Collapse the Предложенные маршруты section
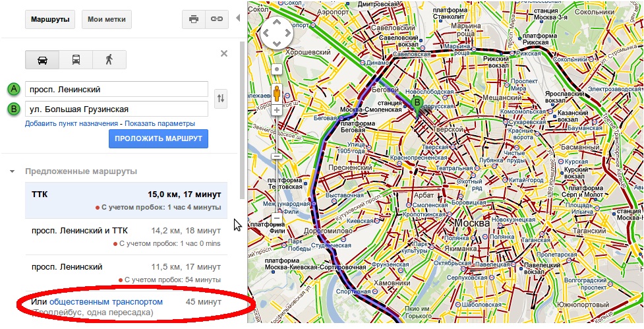 [x=13, y=171]
